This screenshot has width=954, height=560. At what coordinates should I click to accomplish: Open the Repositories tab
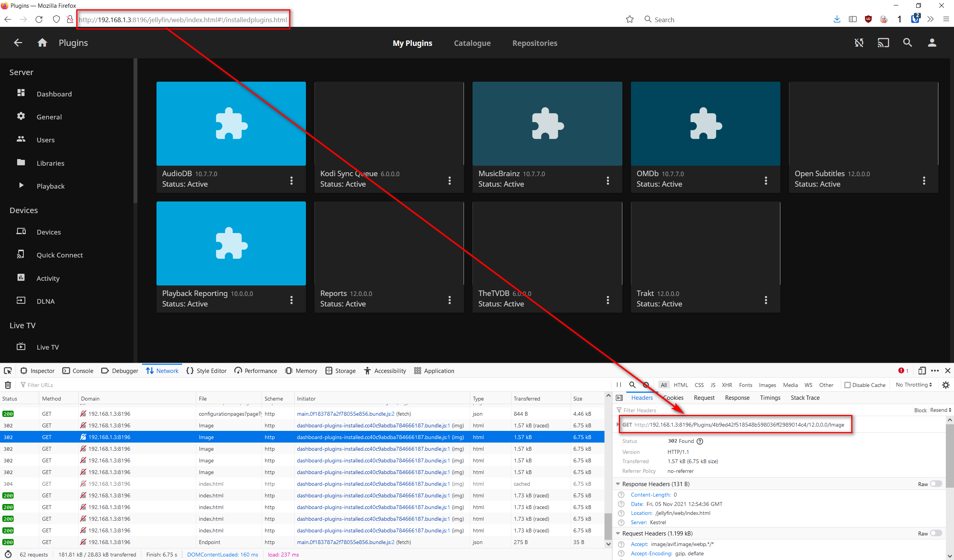click(x=534, y=43)
